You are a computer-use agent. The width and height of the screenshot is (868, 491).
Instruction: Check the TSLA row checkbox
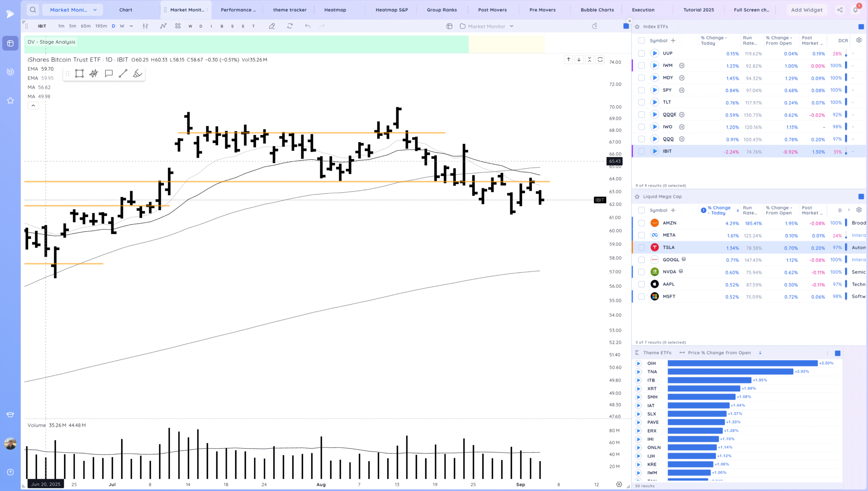642,248
